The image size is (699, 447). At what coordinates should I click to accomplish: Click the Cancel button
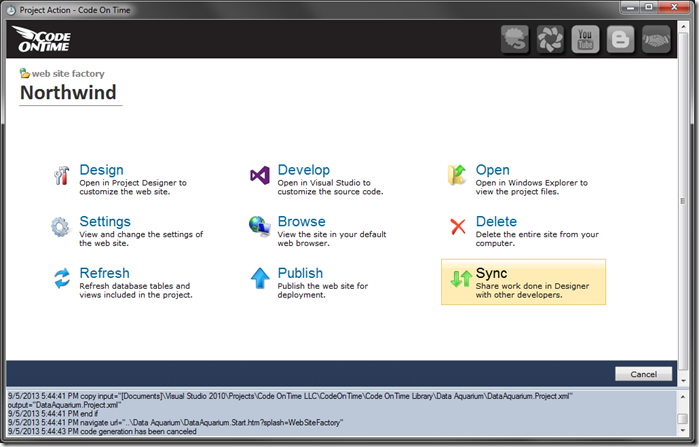pyautogui.click(x=643, y=374)
